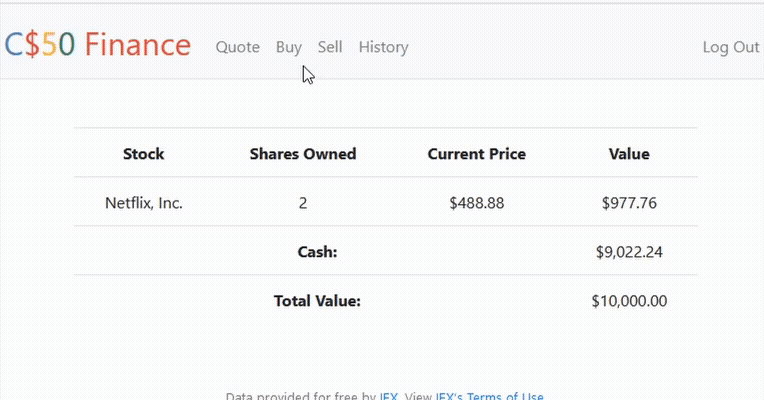Click the C$50 Finance logo
Image resolution: width=764 pixels, height=400 pixels.
pyautogui.click(x=97, y=45)
